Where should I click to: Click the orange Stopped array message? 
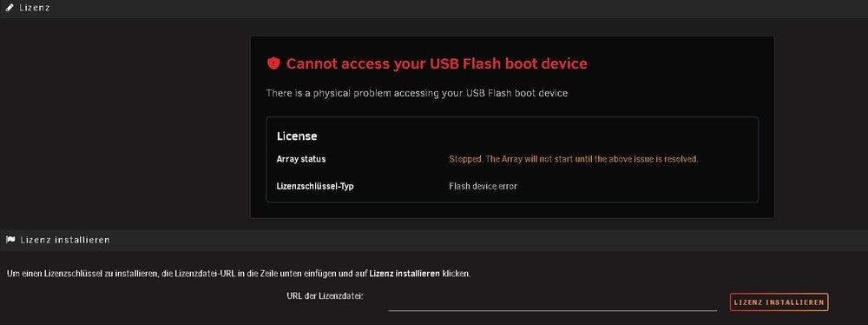[x=574, y=159]
